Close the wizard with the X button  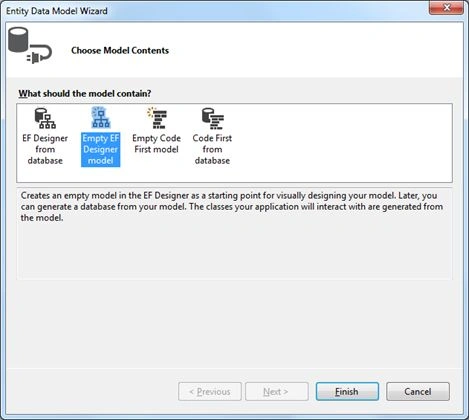[446, 7]
